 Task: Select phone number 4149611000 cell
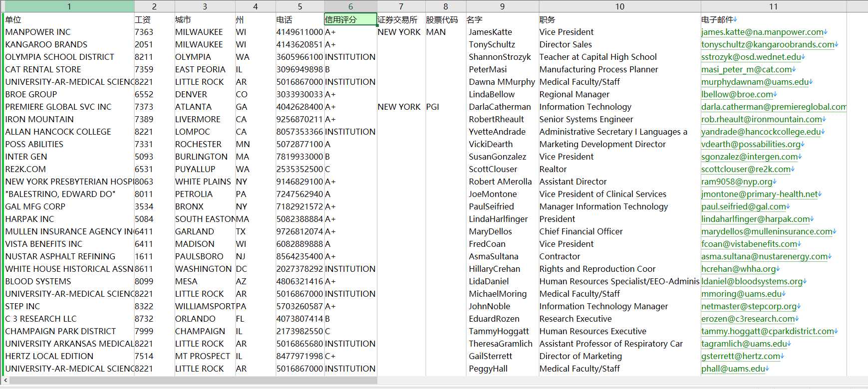(x=299, y=32)
